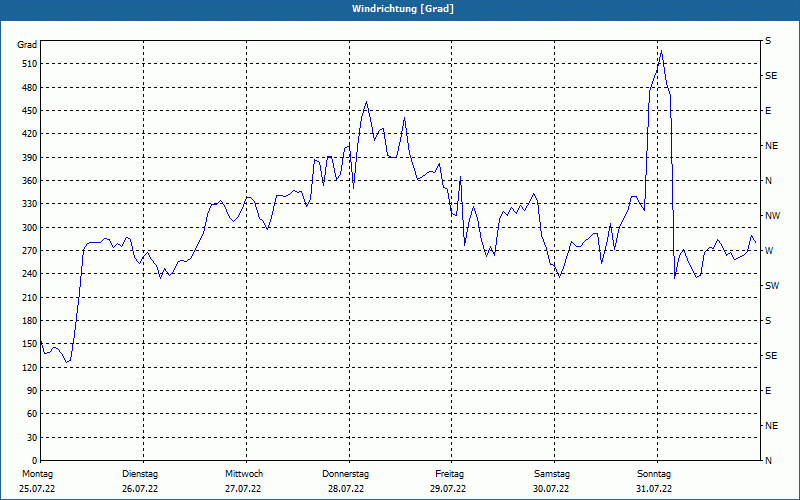800x500 pixels.
Task: Select the y-axis value "270"
Action: (x=30, y=251)
